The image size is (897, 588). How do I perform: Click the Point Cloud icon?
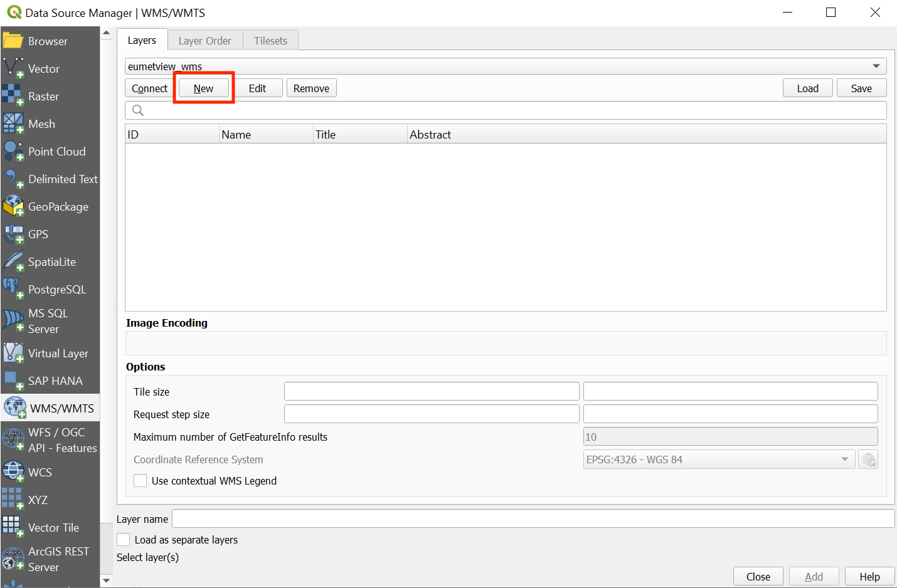[13, 151]
